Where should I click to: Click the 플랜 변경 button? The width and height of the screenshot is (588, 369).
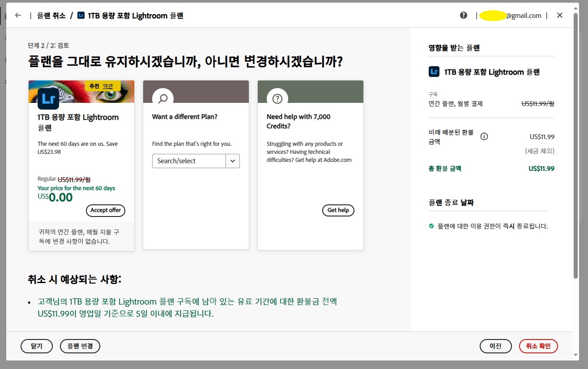[x=80, y=346]
